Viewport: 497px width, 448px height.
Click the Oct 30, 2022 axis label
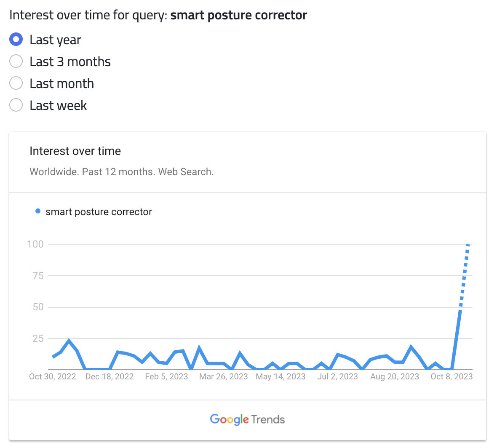click(x=53, y=376)
